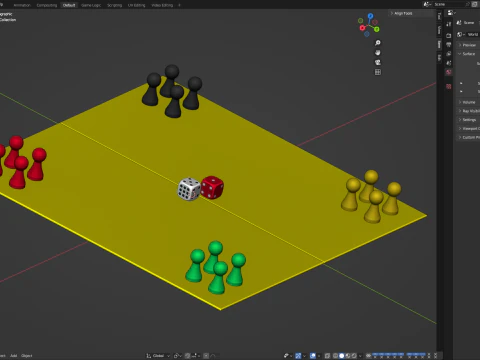Open the Scene properties tab icon
This screenshot has height=360, width=480.
(x=449, y=63)
